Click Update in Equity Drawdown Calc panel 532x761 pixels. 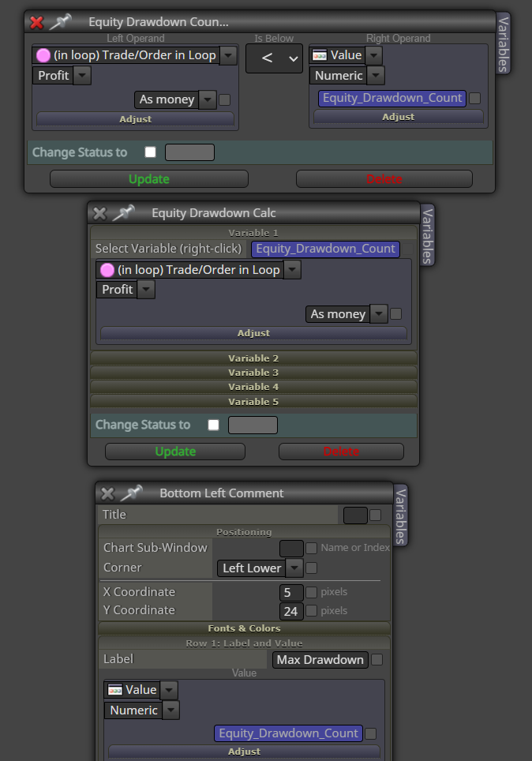[175, 452]
